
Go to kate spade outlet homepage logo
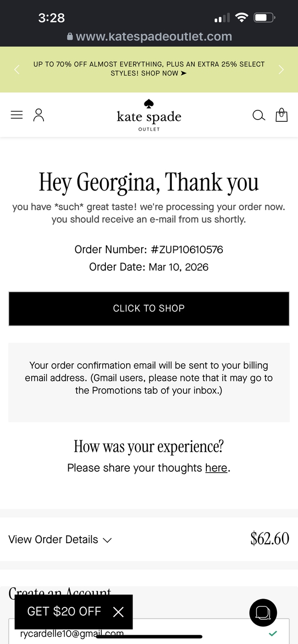tap(149, 115)
